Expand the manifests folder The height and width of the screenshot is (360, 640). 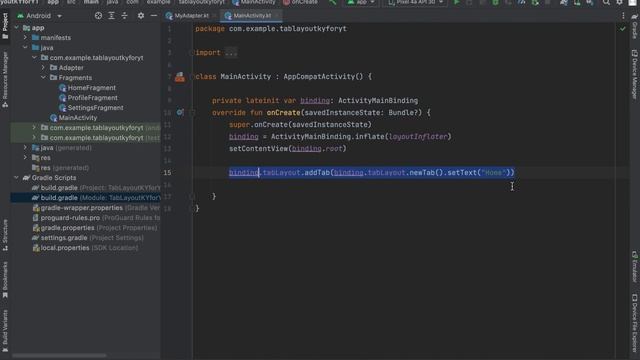coord(25,38)
